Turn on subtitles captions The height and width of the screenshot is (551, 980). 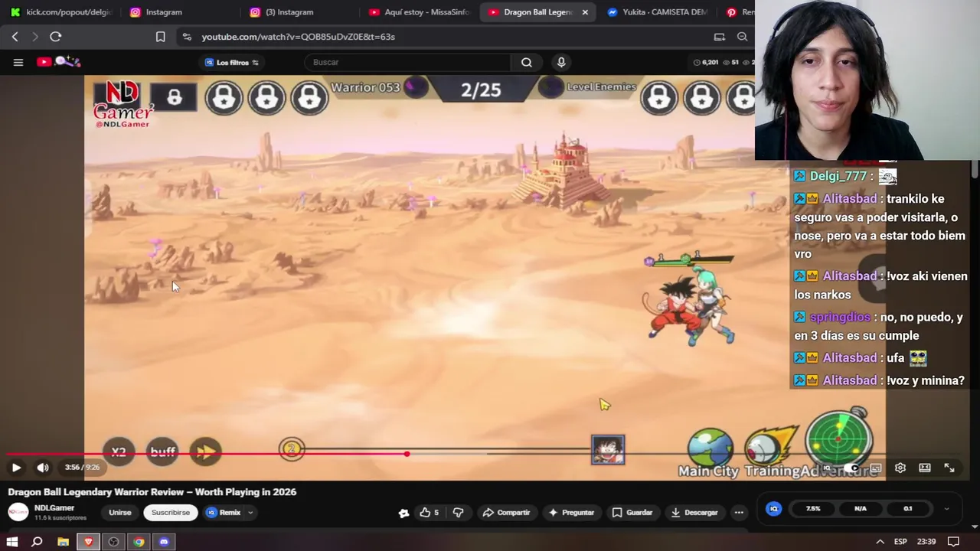[x=876, y=468]
